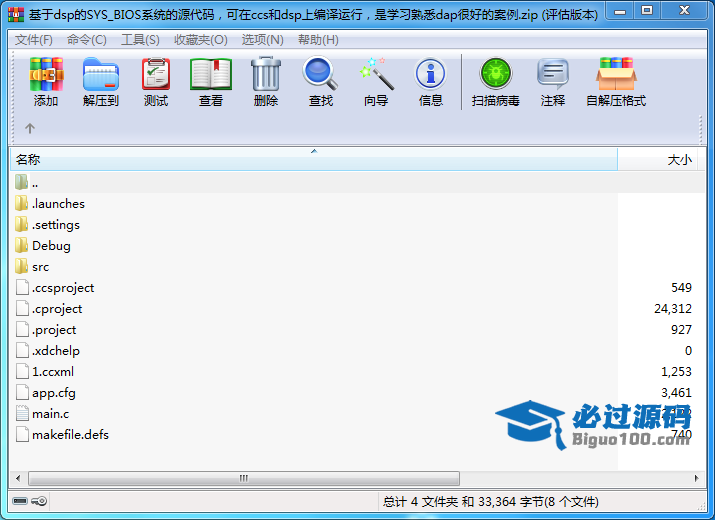The width and height of the screenshot is (715, 520).
Task: Open the View (查看) book icon
Action: [x=211, y=74]
